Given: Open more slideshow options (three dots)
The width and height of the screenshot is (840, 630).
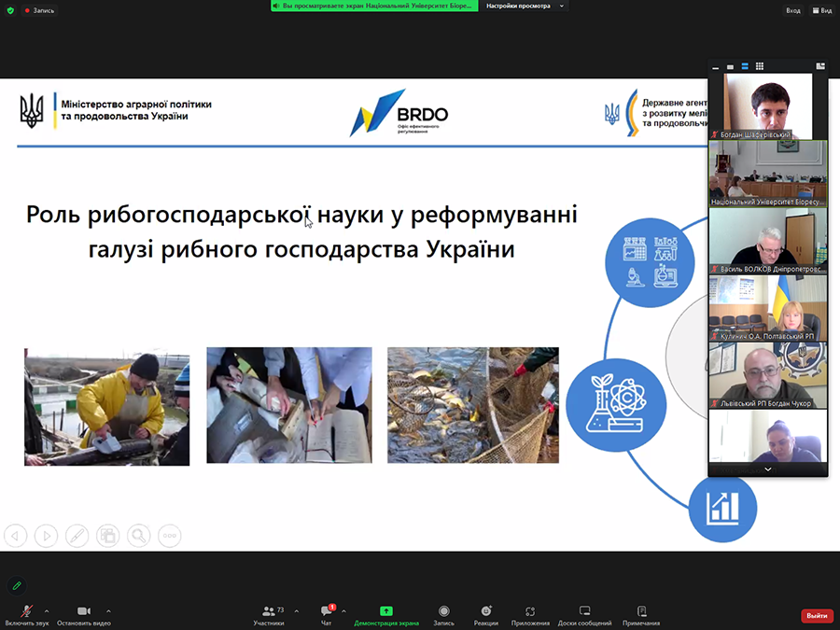Looking at the screenshot, I should [169, 535].
